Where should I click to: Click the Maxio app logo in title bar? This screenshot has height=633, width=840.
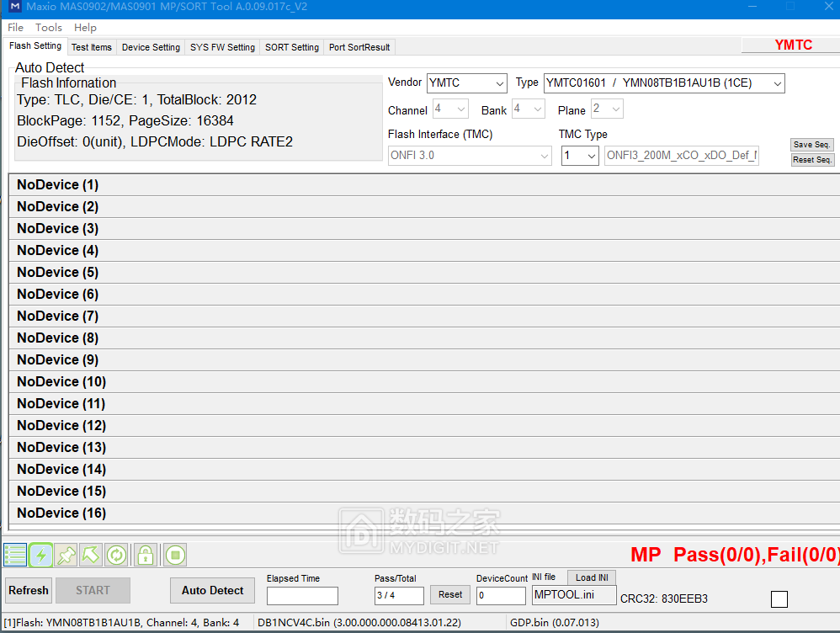click(x=14, y=7)
